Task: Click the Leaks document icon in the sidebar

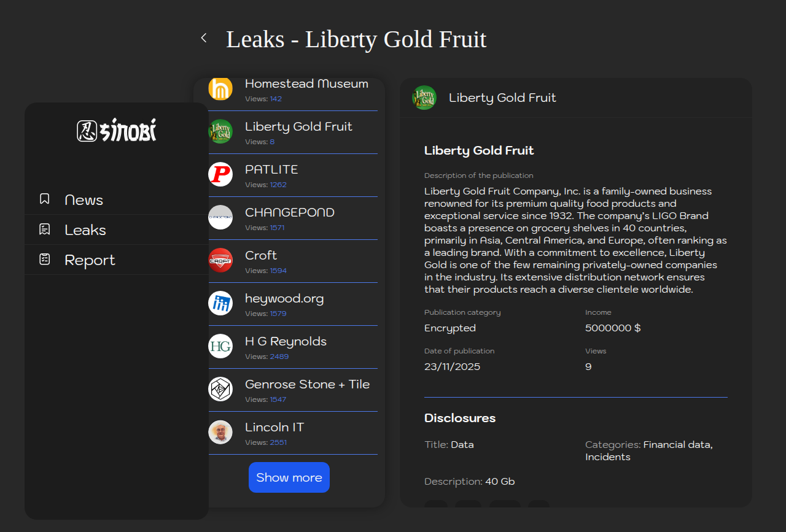Action: coord(44,229)
